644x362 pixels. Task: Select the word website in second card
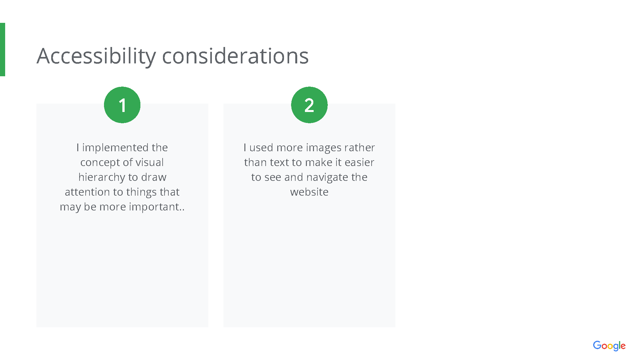(x=309, y=192)
